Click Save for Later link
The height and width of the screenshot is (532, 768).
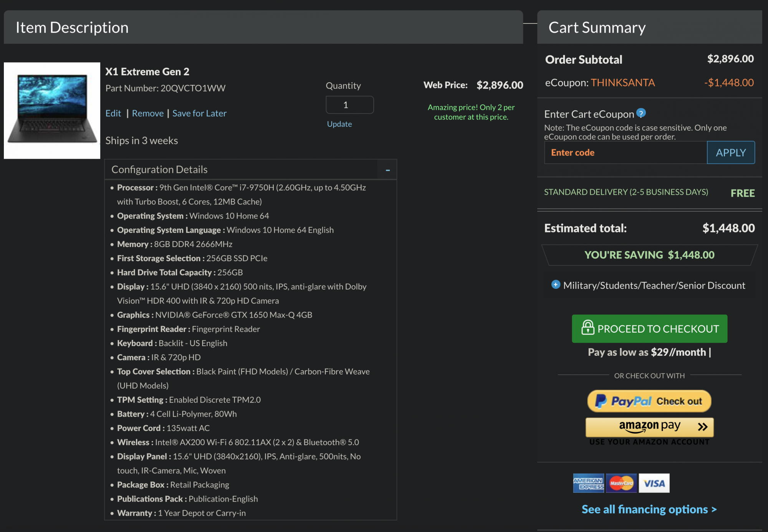tap(199, 113)
